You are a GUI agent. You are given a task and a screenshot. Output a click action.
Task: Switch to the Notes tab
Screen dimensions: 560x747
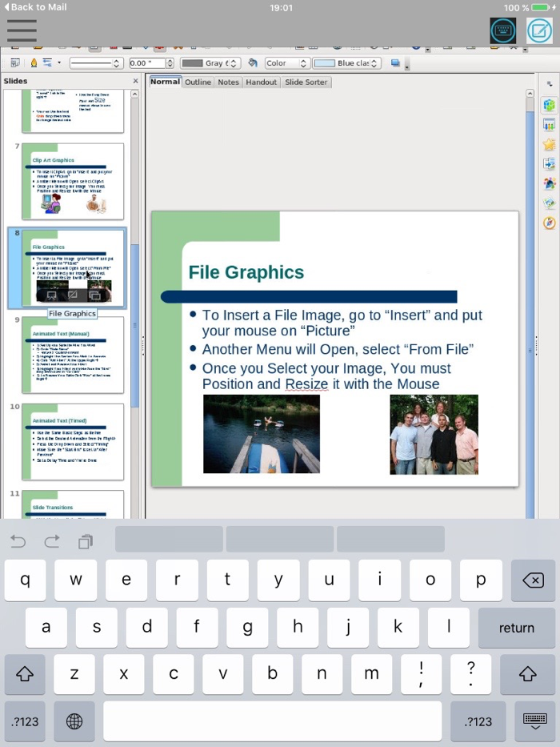pyautogui.click(x=228, y=82)
